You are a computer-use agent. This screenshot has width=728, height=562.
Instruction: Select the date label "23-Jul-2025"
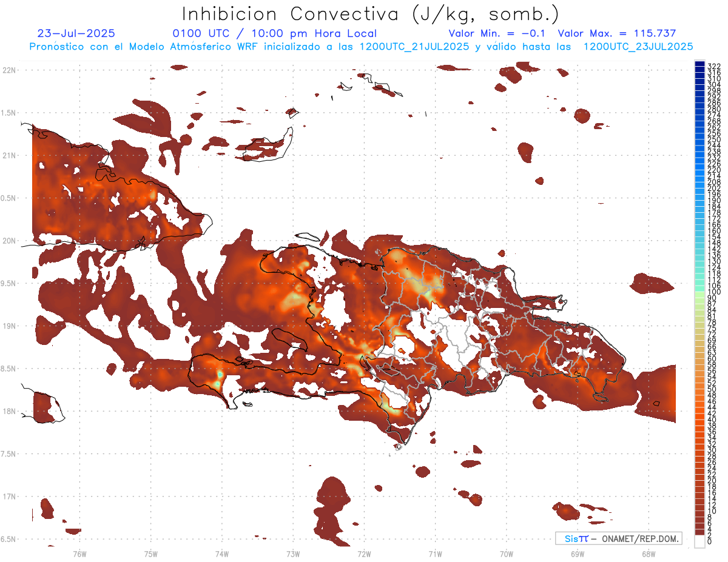coord(76,33)
